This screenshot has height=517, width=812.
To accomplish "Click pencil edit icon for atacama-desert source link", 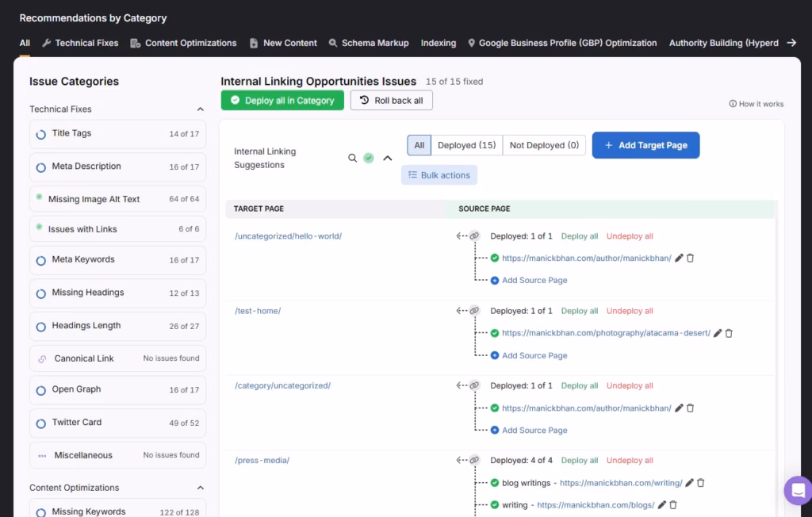I will [718, 333].
